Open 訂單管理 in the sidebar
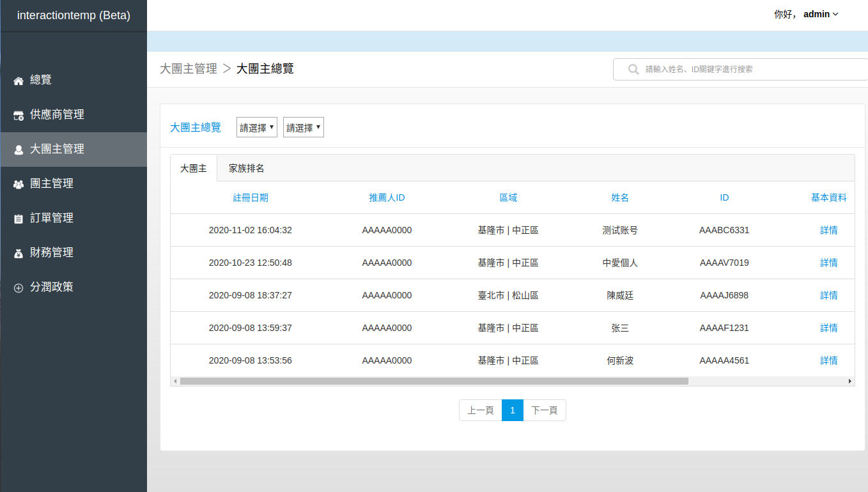868x492 pixels. point(74,219)
